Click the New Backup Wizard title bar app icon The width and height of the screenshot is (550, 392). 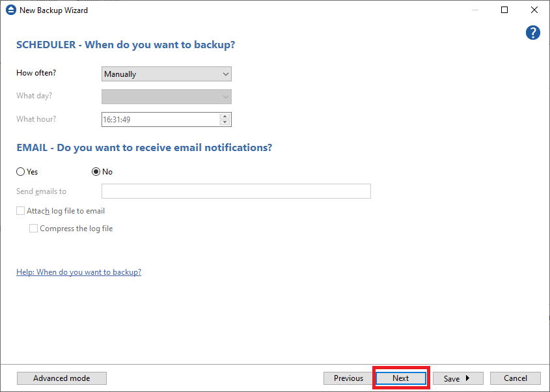click(x=10, y=10)
